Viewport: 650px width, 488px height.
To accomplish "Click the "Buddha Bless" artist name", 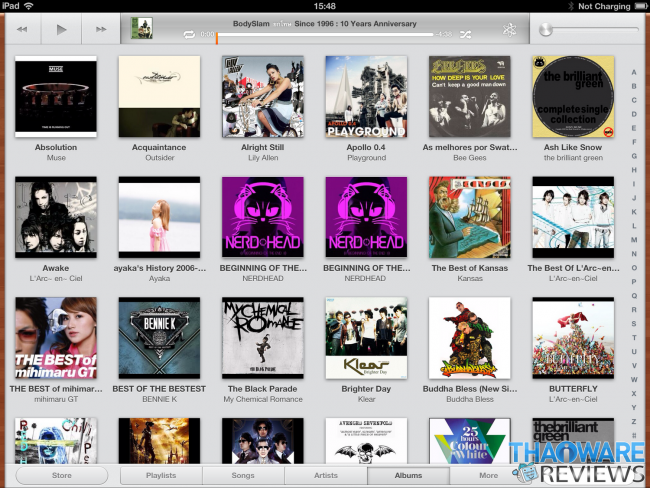I will [470, 399].
